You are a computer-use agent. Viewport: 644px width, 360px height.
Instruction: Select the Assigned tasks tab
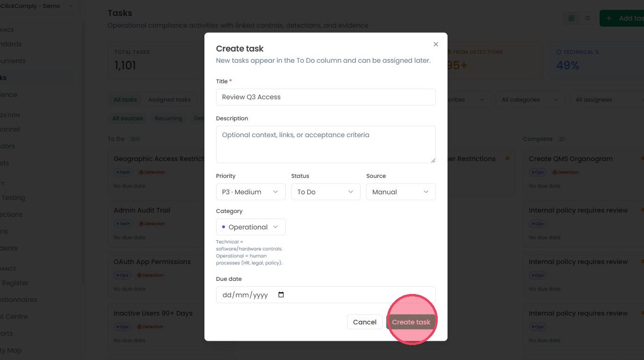(x=169, y=100)
